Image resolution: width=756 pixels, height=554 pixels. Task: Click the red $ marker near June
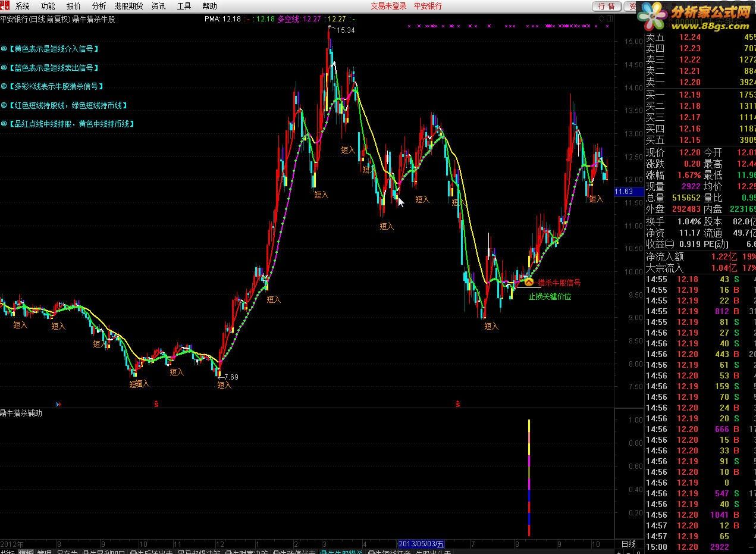pos(458,404)
